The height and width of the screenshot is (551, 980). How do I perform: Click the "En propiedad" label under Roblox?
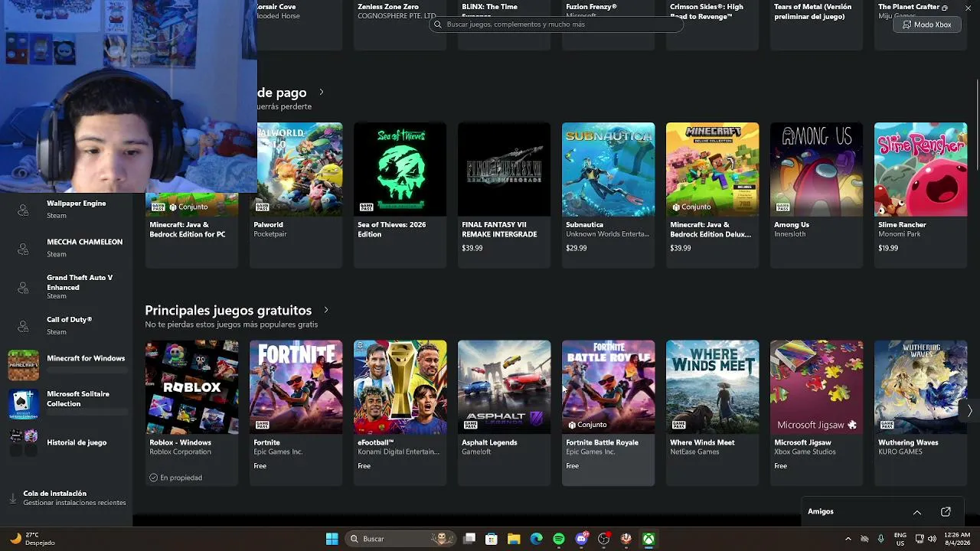coord(181,478)
